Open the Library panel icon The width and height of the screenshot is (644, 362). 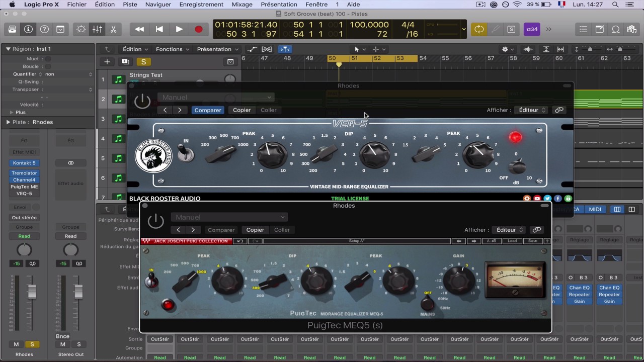click(x=12, y=29)
